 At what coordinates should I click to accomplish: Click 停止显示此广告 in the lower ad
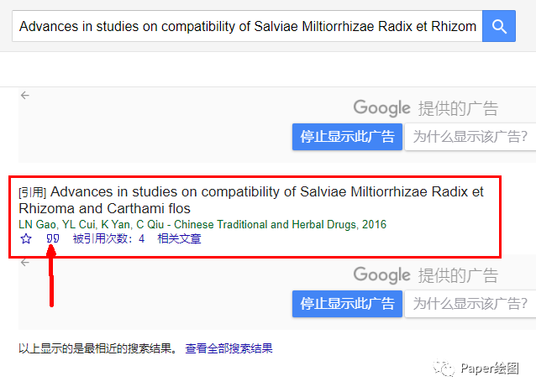click(x=347, y=304)
